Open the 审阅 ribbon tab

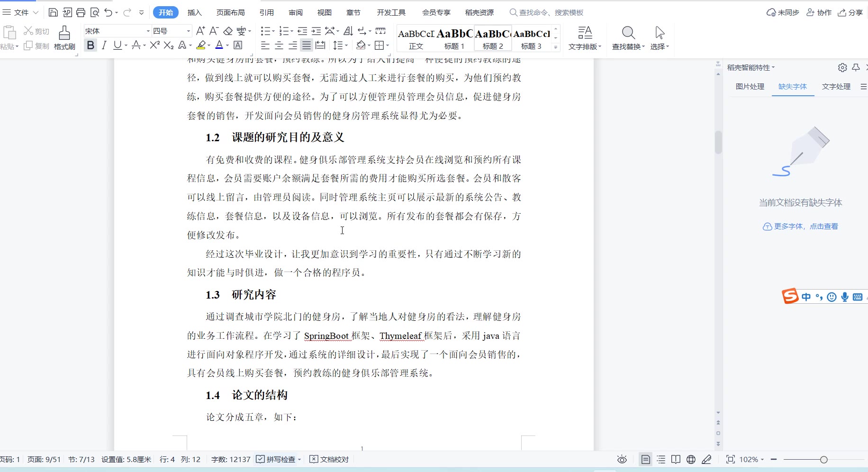[296, 12]
